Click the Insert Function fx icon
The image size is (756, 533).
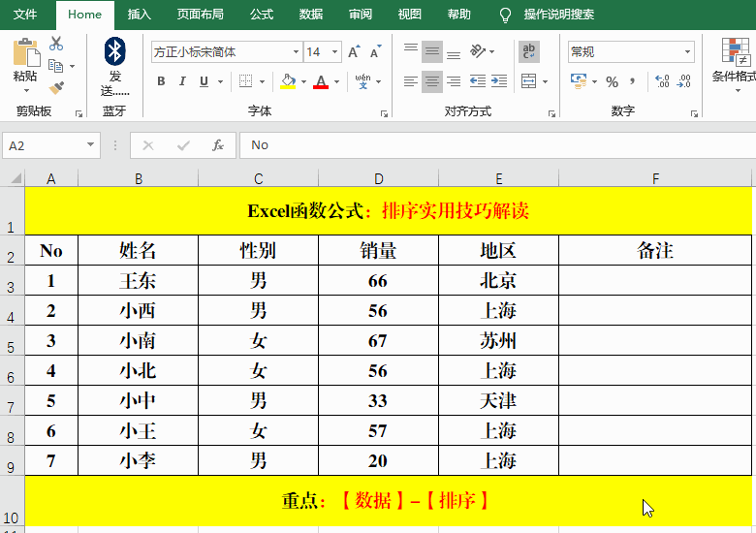(218, 145)
